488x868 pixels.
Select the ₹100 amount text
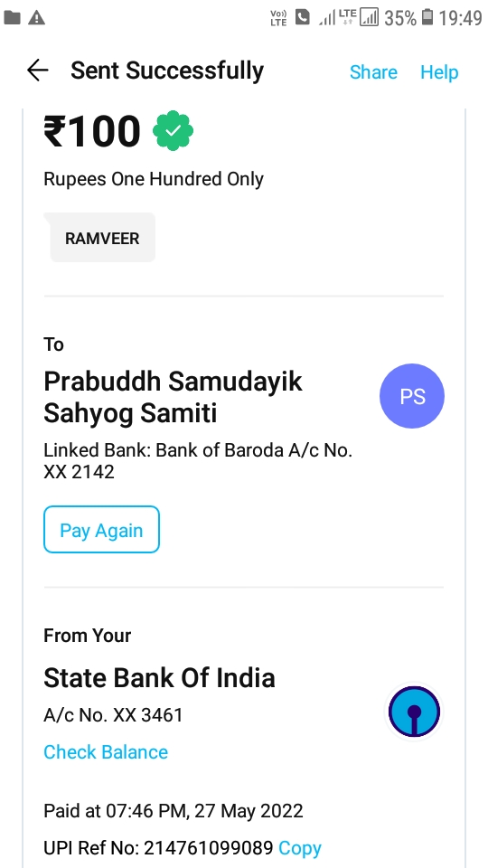click(92, 131)
